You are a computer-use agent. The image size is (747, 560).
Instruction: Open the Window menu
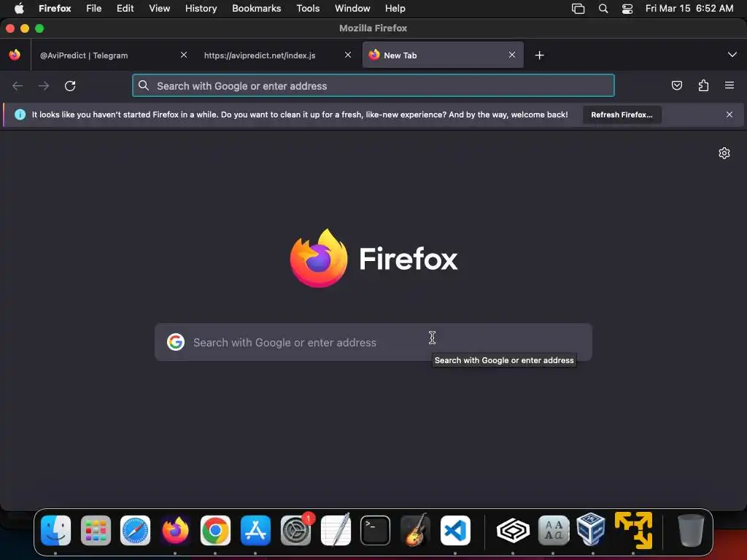click(352, 8)
